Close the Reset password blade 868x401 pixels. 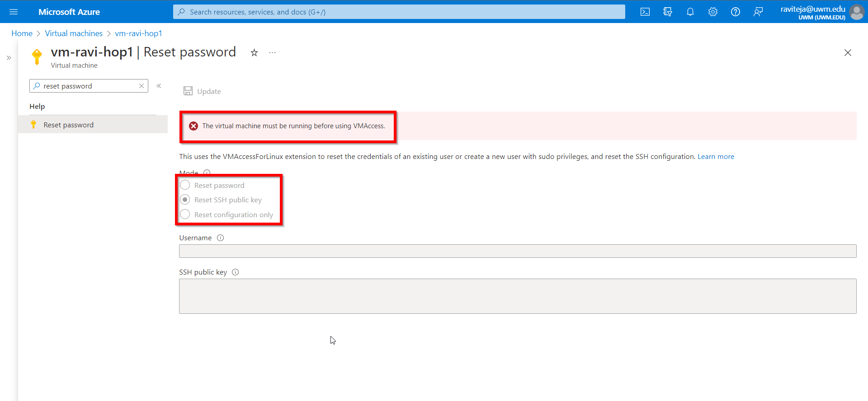click(x=848, y=53)
